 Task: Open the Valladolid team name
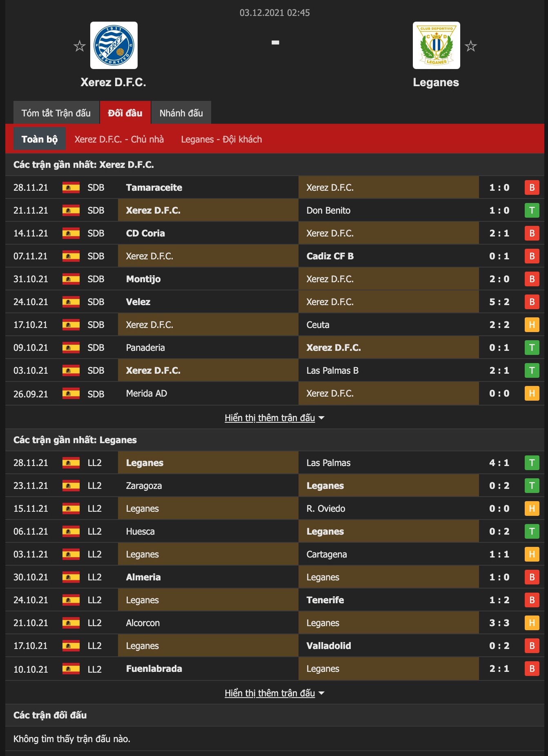tap(329, 646)
